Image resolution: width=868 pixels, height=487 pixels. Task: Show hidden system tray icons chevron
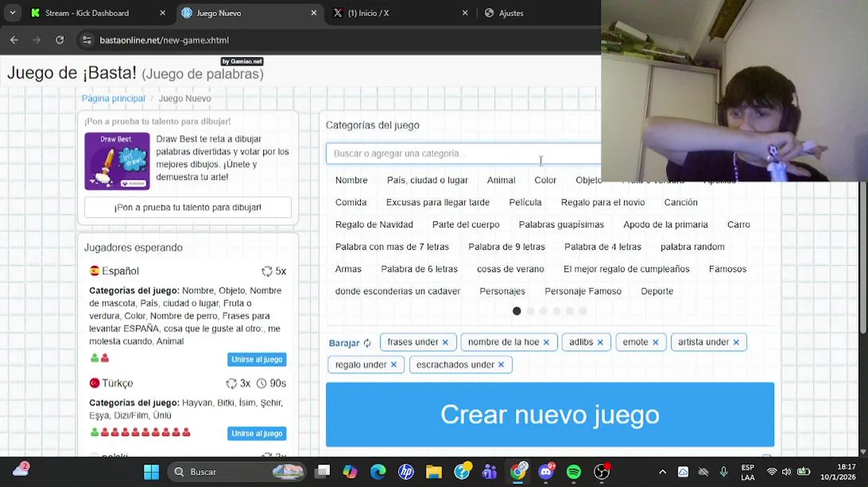662,472
